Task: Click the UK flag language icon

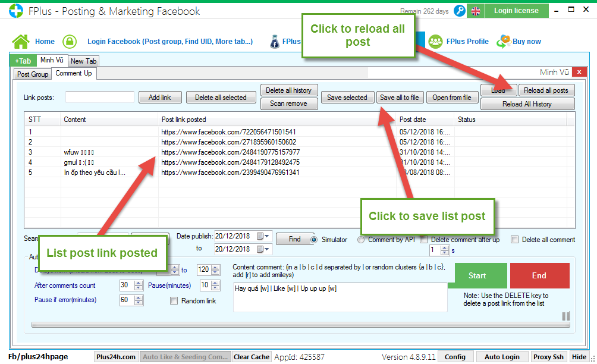Action: pos(476,11)
